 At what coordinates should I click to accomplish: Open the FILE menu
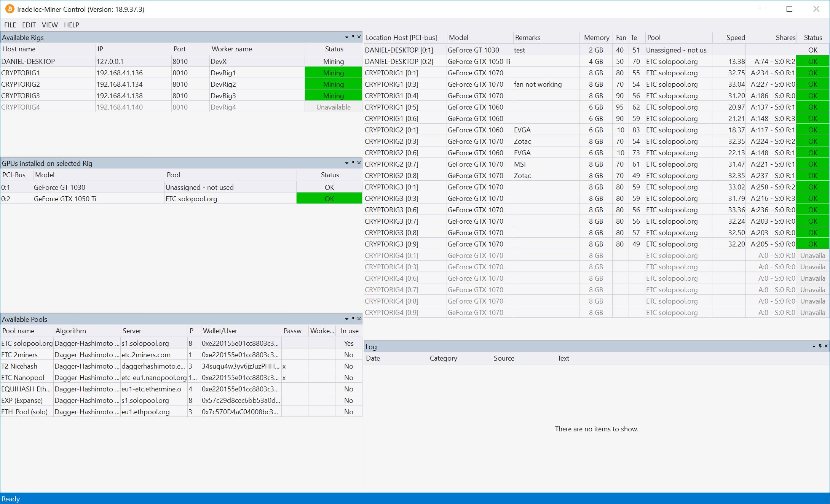click(x=10, y=25)
